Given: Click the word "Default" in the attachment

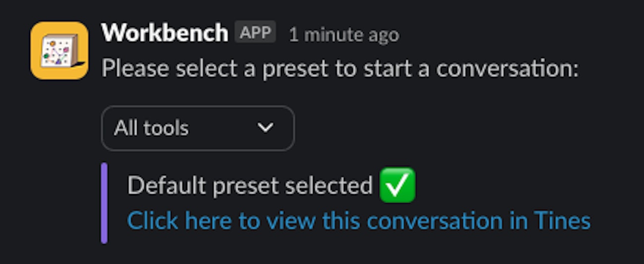Looking at the screenshot, I should click(166, 186).
